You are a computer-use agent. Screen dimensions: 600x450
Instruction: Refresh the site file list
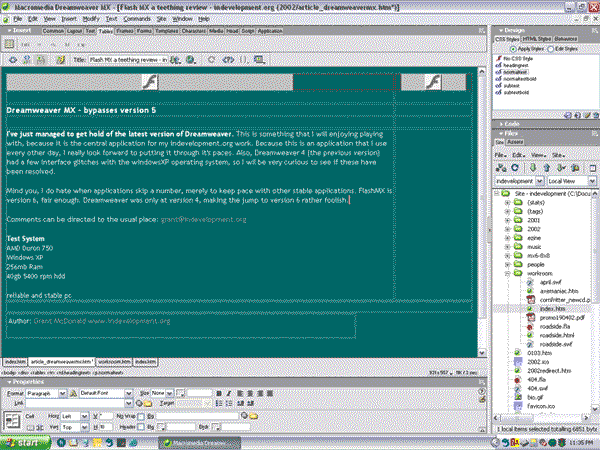coord(515,168)
